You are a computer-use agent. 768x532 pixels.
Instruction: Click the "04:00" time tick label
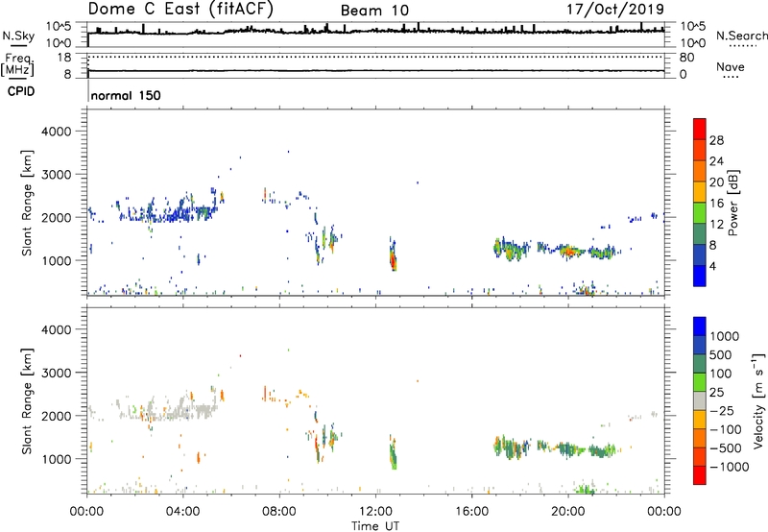click(x=182, y=512)
